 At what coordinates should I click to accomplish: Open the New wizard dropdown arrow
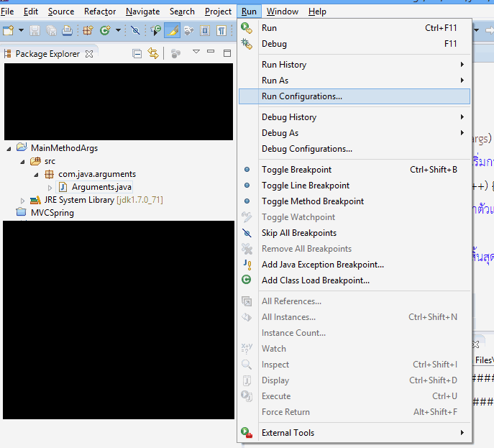click(x=21, y=30)
